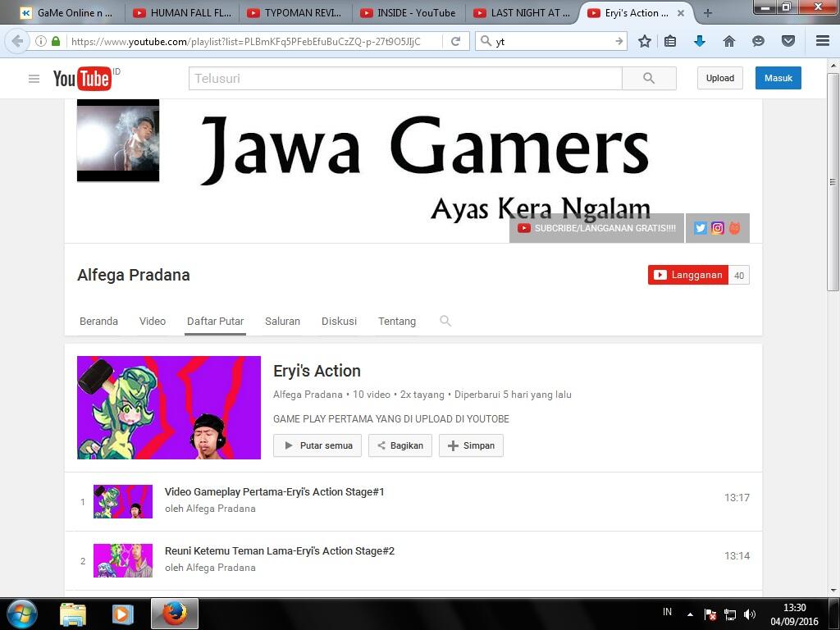Open Video Gameplay Pertama-Eryi's Action Stage#1 title

274,492
